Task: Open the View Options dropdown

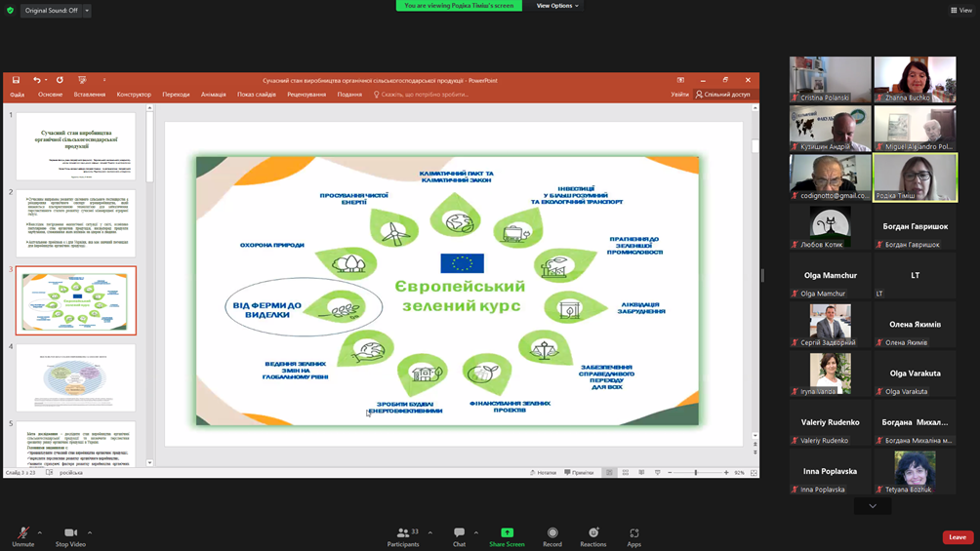Action: point(557,6)
